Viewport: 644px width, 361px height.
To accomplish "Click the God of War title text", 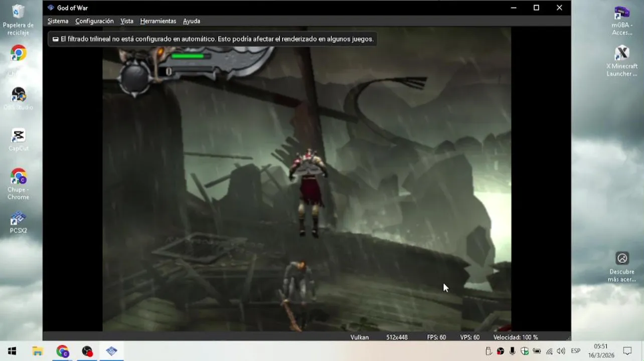I will (72, 8).
